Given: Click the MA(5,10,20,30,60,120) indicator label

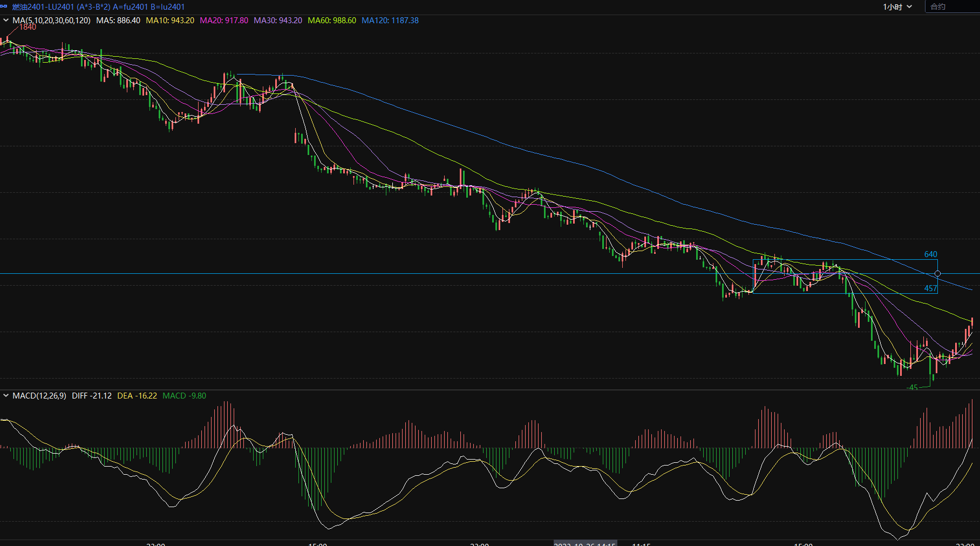Looking at the screenshot, I should click(x=51, y=21).
